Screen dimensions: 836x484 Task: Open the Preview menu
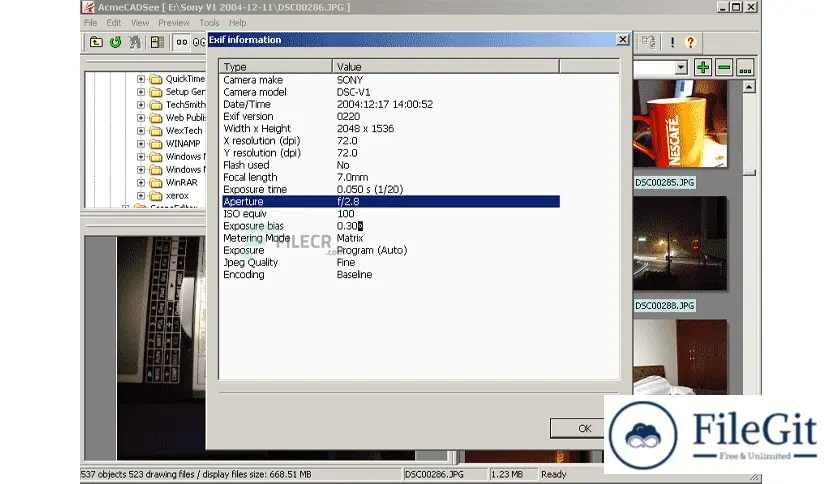pyautogui.click(x=174, y=23)
